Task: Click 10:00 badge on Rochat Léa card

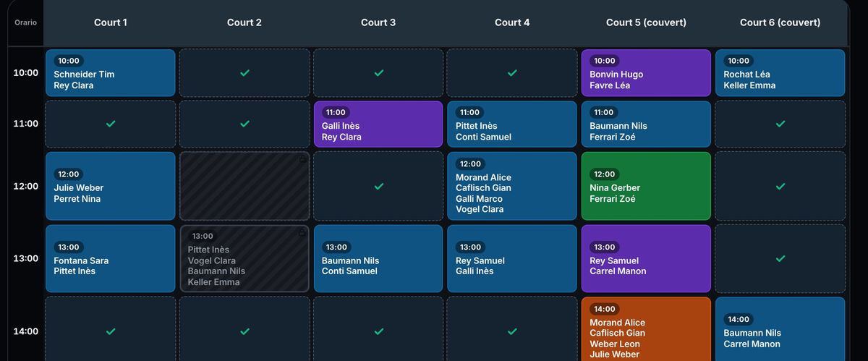Action: [x=739, y=61]
